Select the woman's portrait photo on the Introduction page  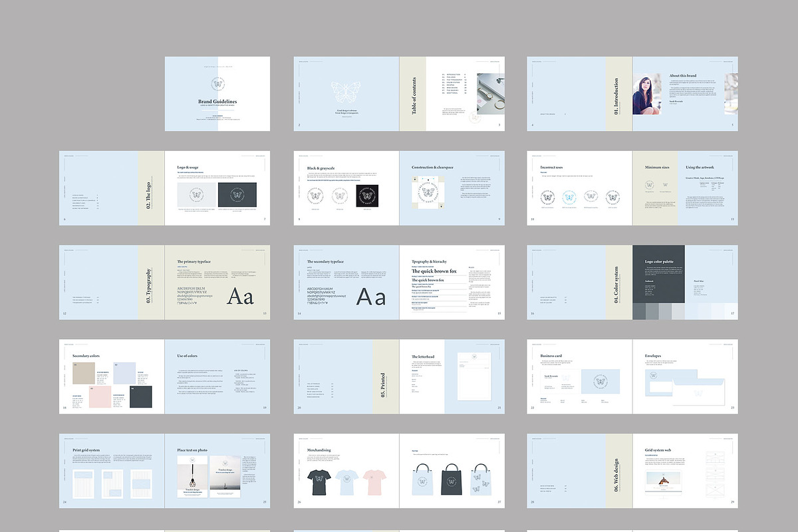pos(646,94)
